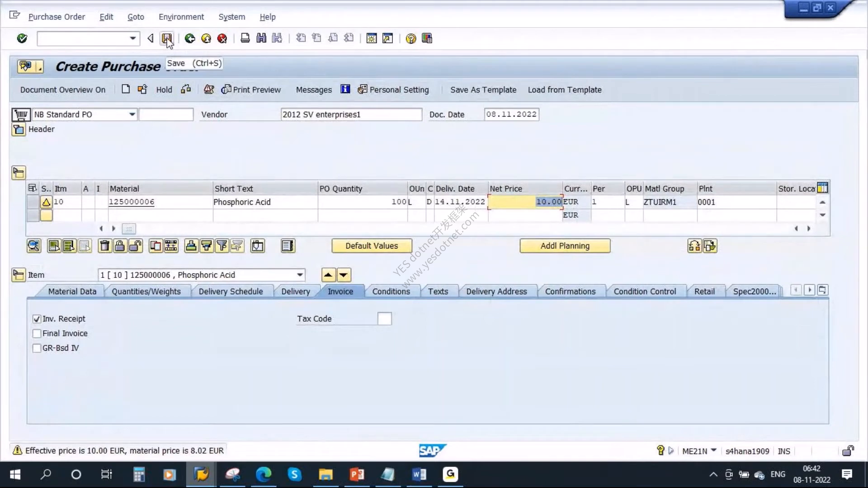The width and height of the screenshot is (868, 488).
Task: Click the green Back arrow icon
Action: (x=190, y=38)
